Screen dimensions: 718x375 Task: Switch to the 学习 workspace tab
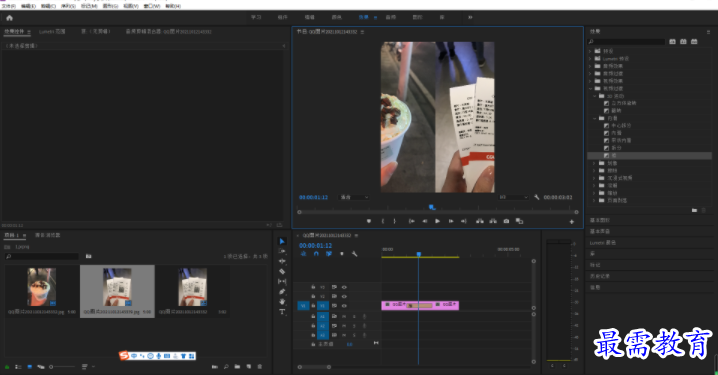256,17
